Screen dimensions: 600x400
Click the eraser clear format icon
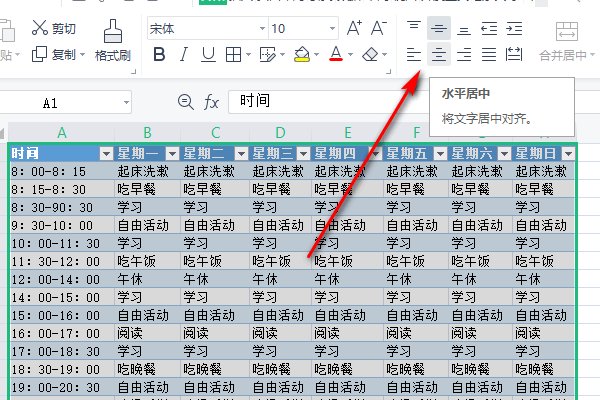[370, 54]
